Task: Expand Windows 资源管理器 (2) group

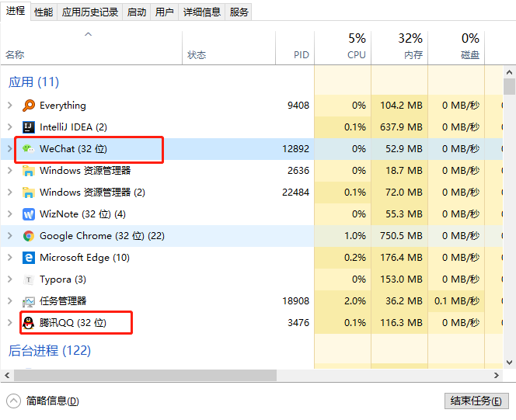Action: pyautogui.click(x=10, y=192)
